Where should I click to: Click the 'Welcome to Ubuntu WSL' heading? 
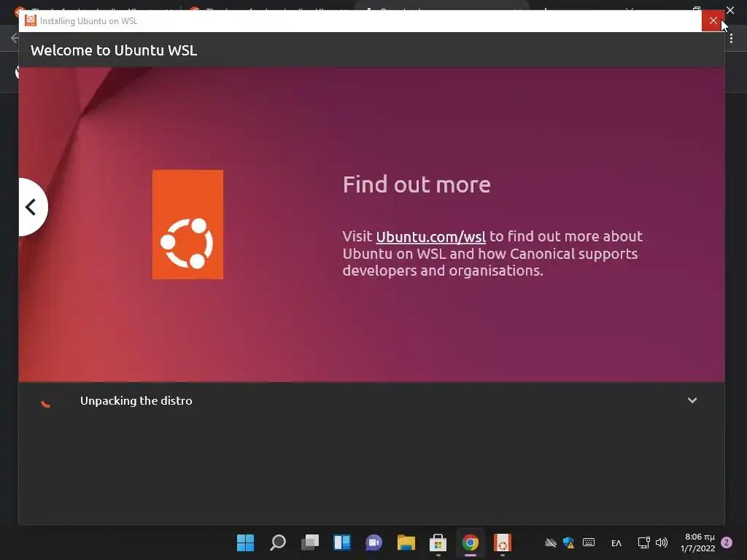click(x=114, y=50)
